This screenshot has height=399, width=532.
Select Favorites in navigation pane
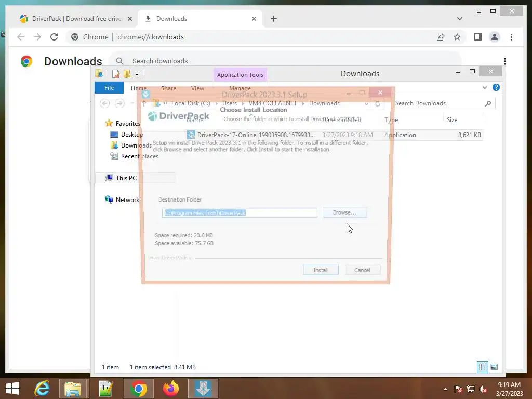[123, 124]
